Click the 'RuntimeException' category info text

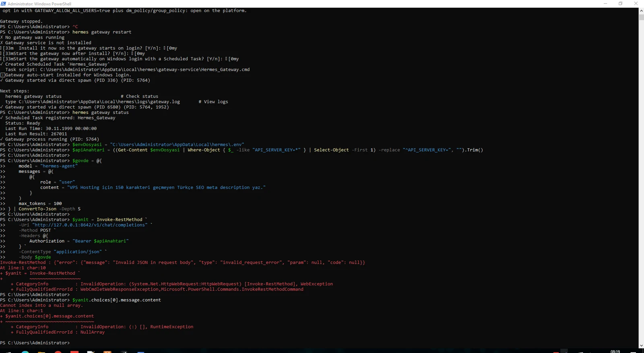(x=172, y=327)
